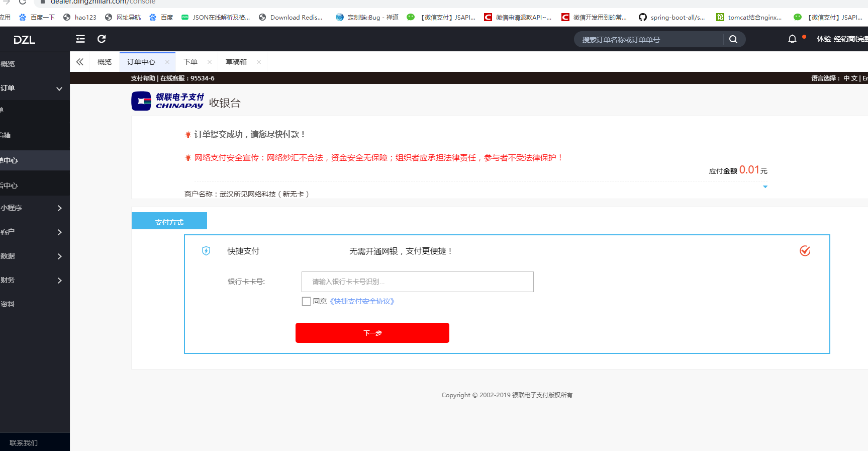Click the refresh icon in the DZL header
868x451 pixels.
[102, 39]
